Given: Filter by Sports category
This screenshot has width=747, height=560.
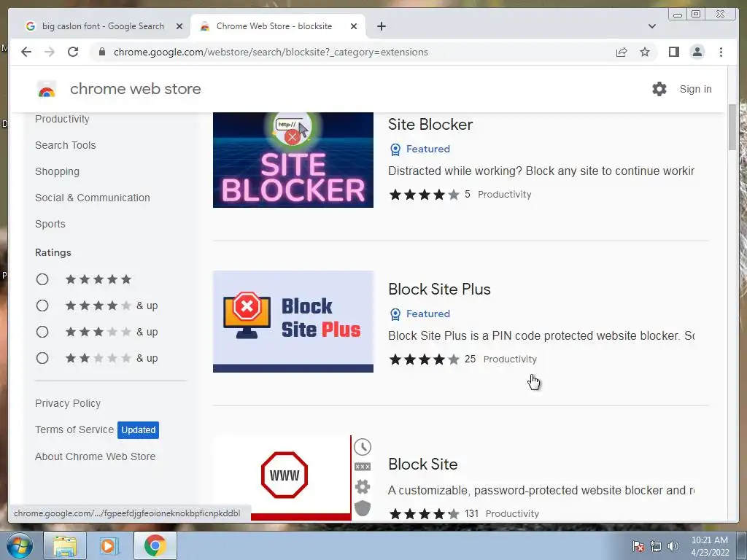Looking at the screenshot, I should tap(50, 224).
